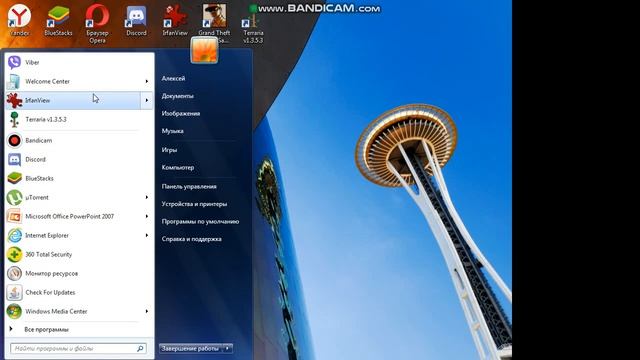The width and height of the screenshot is (640, 360).
Task: Select the Check For Updates label
Action: point(50,292)
